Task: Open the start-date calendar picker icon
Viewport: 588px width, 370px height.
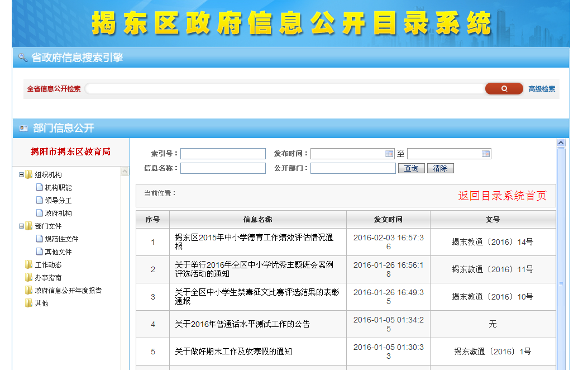Action: [389, 154]
